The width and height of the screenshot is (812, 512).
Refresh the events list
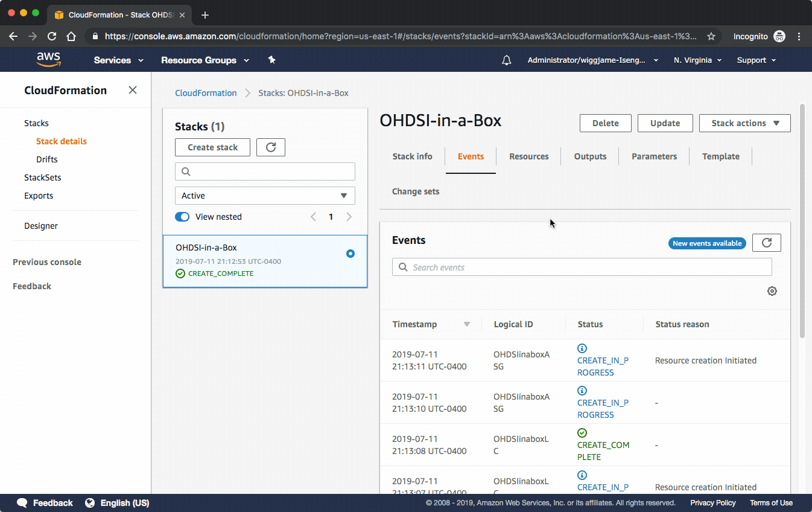click(x=767, y=243)
